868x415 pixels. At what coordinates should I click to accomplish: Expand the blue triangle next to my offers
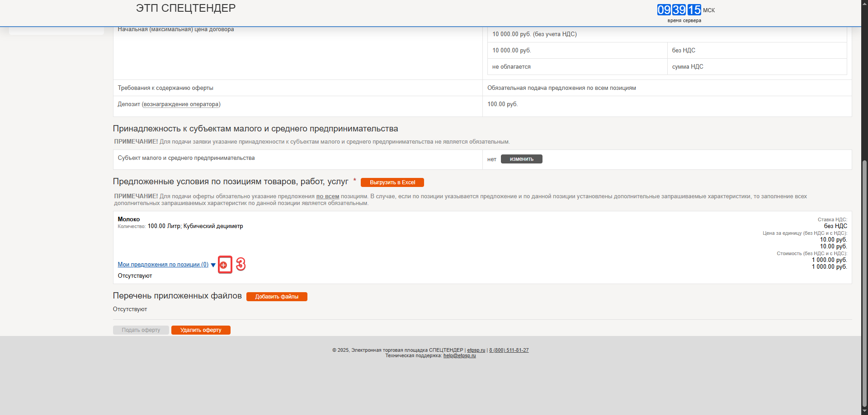pos(213,265)
